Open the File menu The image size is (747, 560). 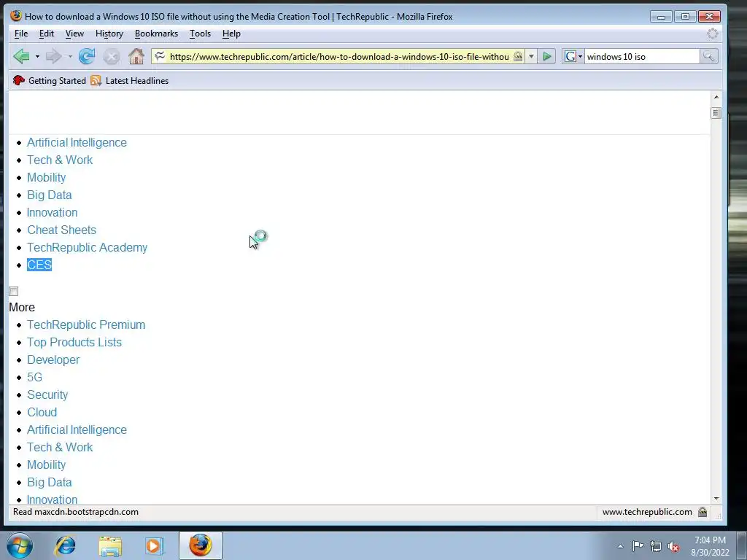coord(21,34)
